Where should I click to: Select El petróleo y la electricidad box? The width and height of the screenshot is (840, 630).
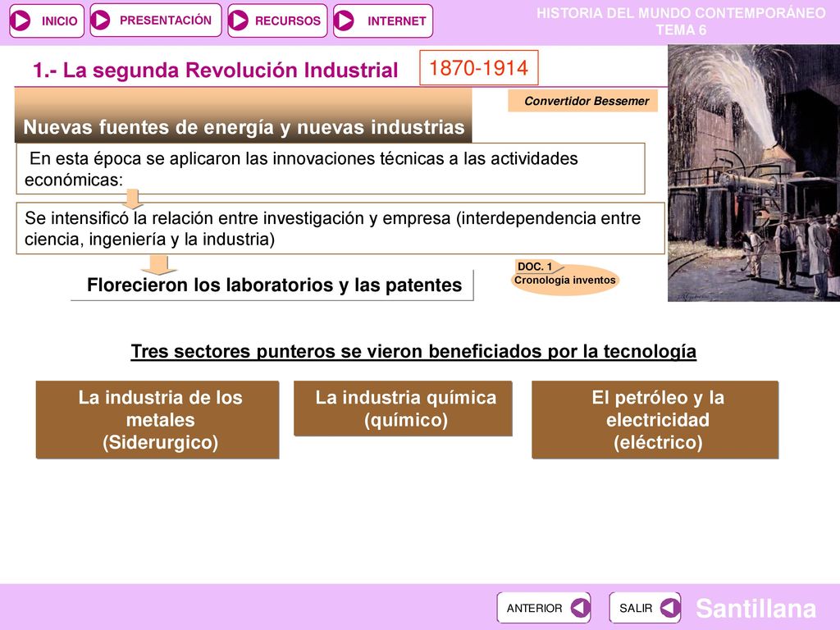tap(655, 419)
